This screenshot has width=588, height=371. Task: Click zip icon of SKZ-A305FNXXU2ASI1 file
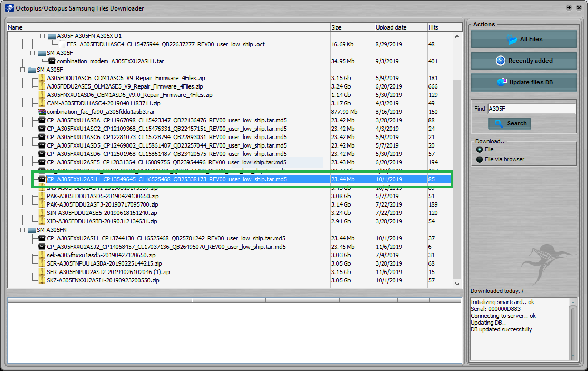(42, 280)
